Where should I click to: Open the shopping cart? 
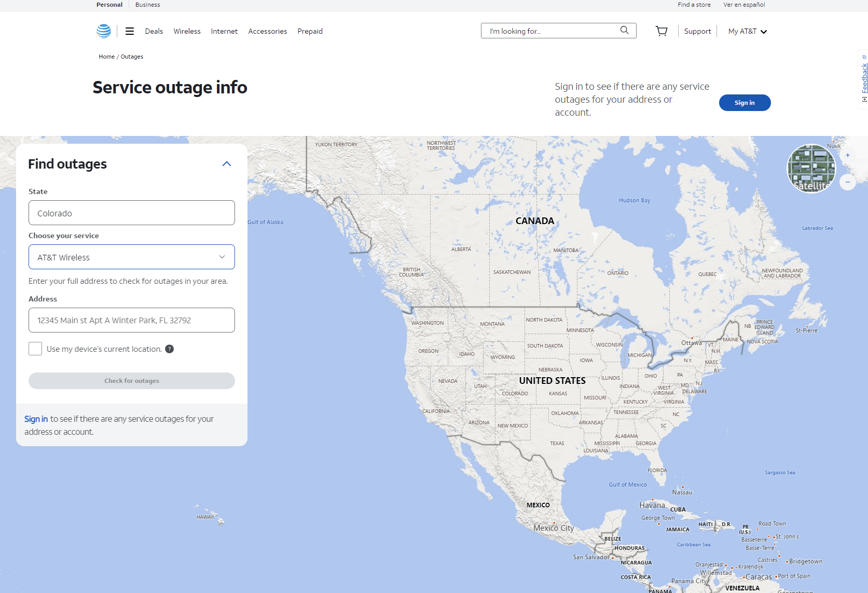(662, 31)
